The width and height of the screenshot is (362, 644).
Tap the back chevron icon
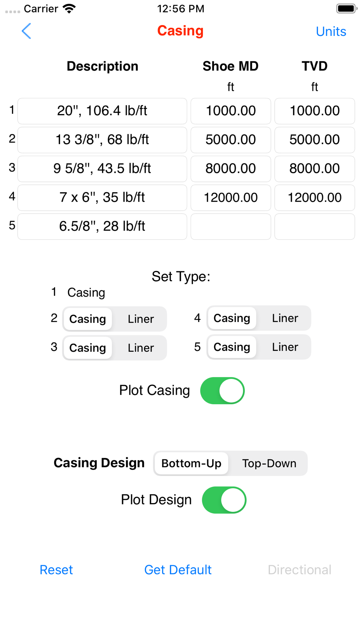click(26, 31)
